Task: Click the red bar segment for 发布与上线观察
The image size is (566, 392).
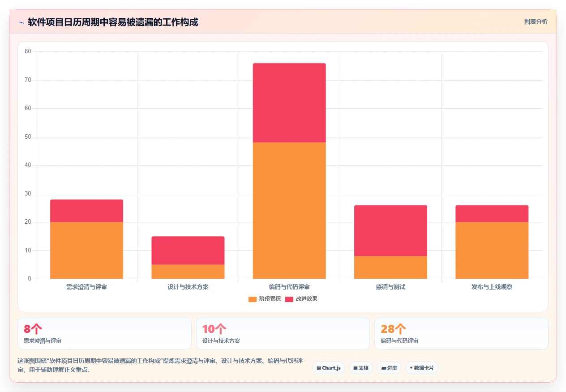Action: coord(492,213)
